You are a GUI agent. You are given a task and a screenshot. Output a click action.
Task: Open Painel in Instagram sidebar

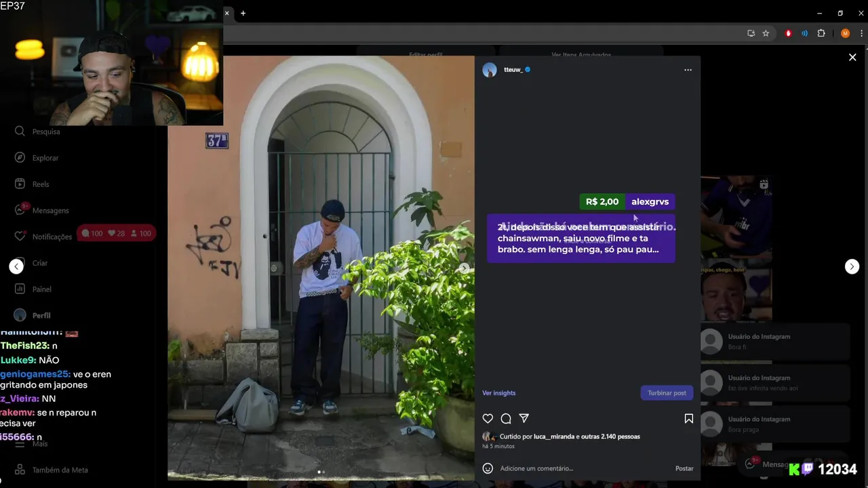[x=41, y=289]
